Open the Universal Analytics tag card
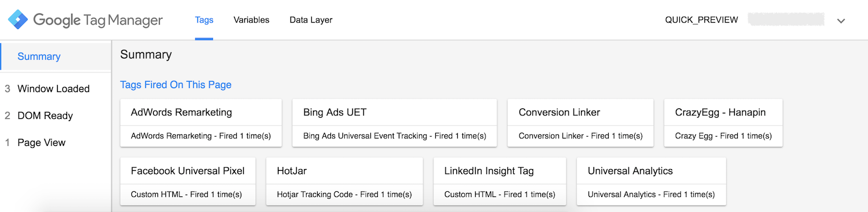 click(x=651, y=181)
